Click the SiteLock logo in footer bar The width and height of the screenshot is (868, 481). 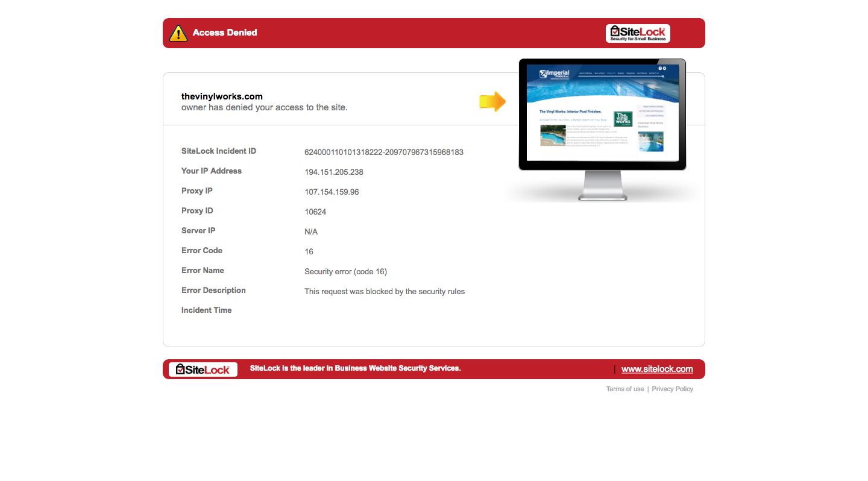click(x=203, y=369)
